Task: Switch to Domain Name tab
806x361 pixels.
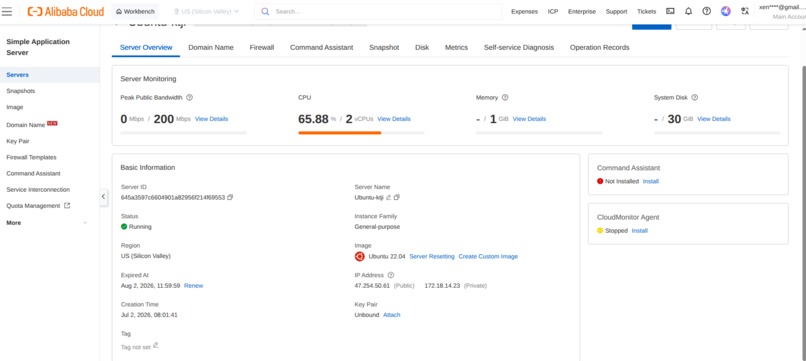Action: click(211, 47)
